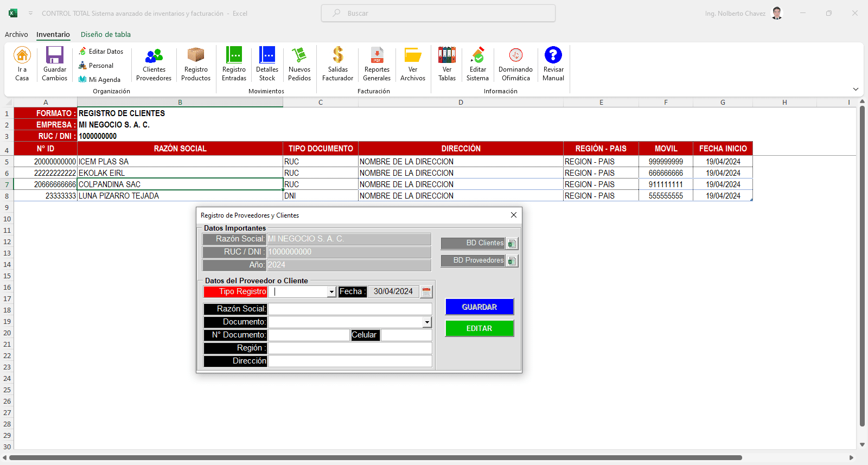This screenshot has height=465, width=868.
Task: Click the BD Clientes button
Action: (x=479, y=243)
